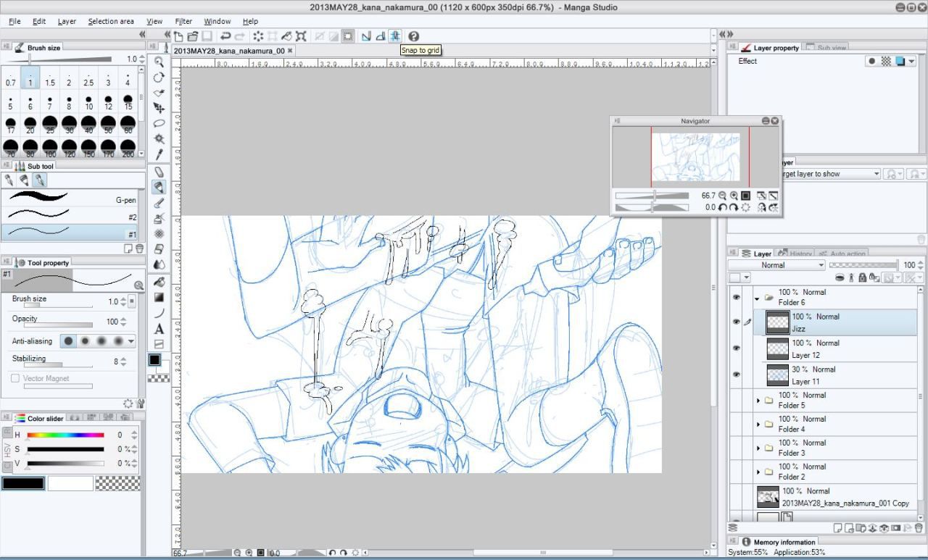928x560 pixels.
Task: Click the canvas horizontal scrollbar
Action: click(536, 553)
